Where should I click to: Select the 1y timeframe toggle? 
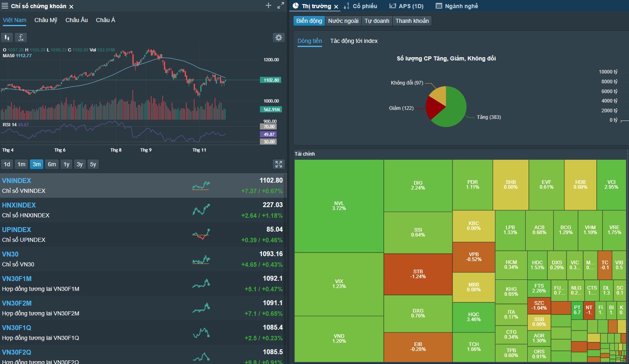pos(66,164)
